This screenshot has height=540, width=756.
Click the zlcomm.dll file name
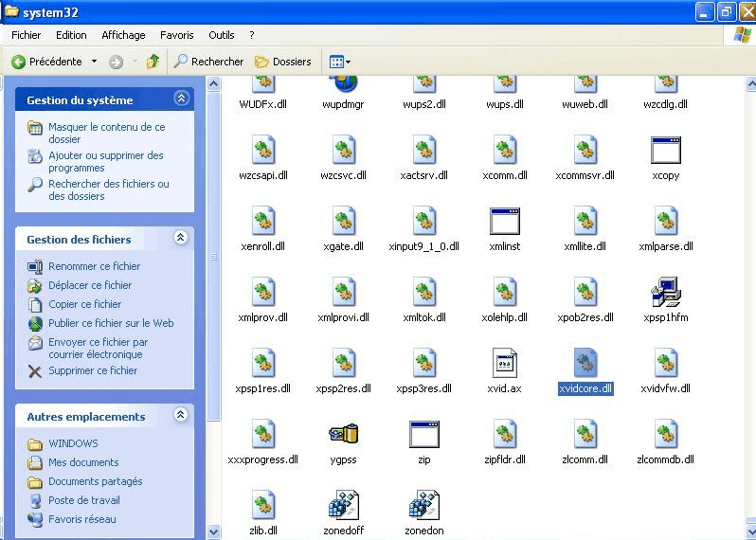tap(585, 459)
